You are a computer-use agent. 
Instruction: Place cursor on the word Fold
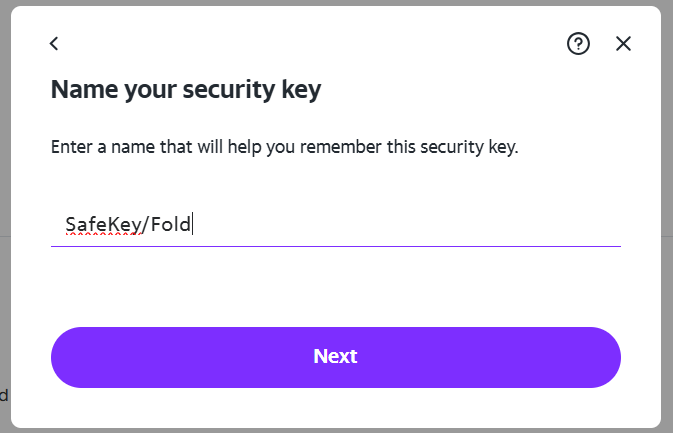click(x=171, y=224)
